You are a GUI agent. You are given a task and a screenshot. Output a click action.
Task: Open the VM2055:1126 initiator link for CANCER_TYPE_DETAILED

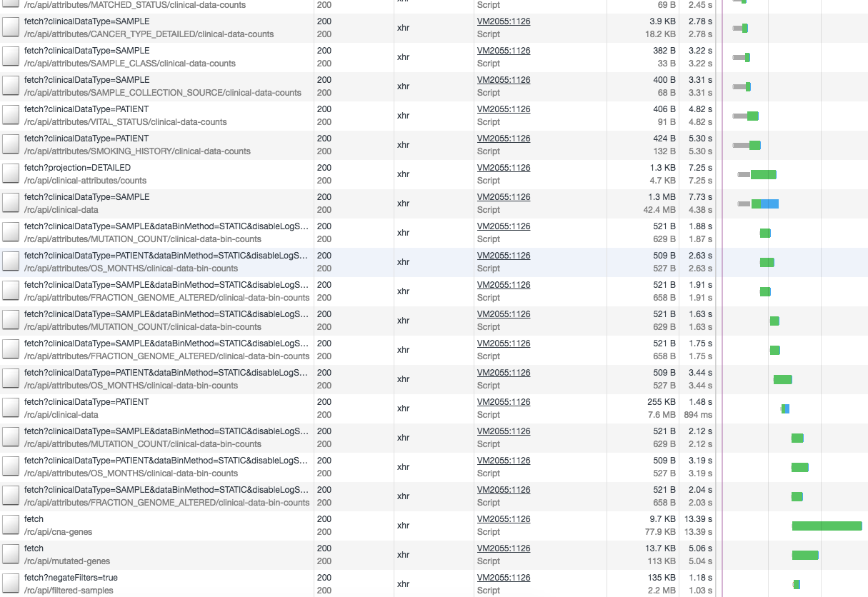(504, 21)
